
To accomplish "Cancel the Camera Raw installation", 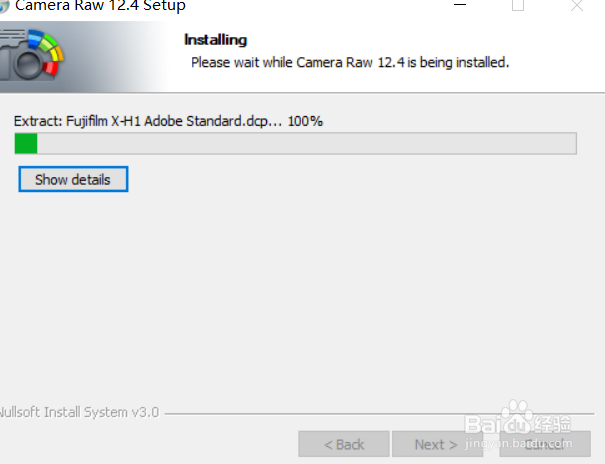I will click(545, 444).
